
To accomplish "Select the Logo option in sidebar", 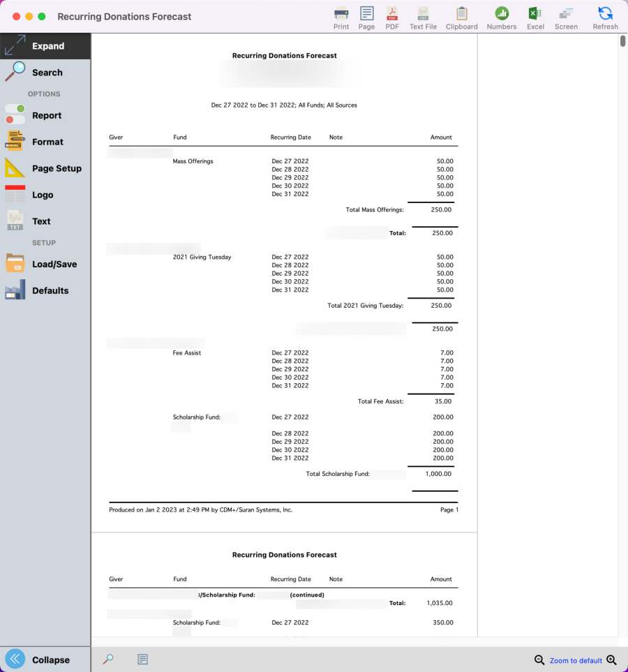I will (x=42, y=195).
